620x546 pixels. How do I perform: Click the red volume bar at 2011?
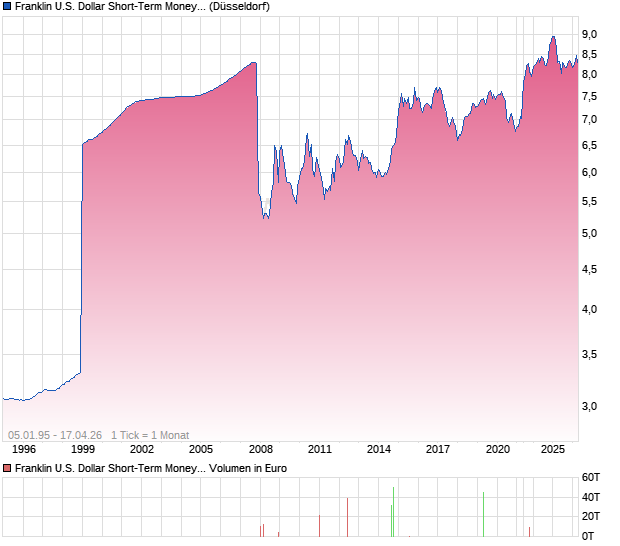pos(319,526)
